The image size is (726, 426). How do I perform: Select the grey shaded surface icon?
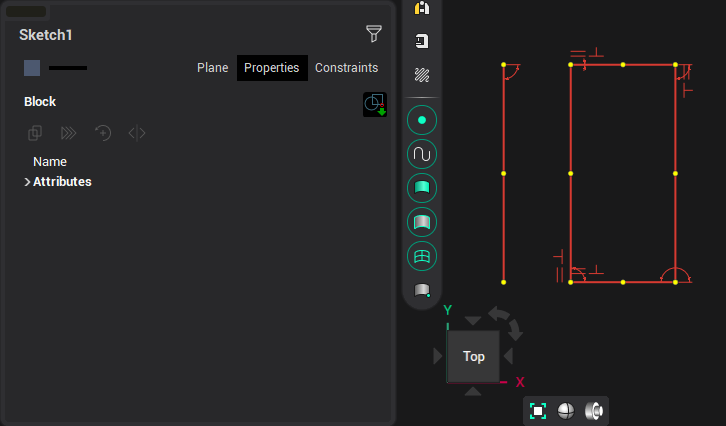(422, 222)
